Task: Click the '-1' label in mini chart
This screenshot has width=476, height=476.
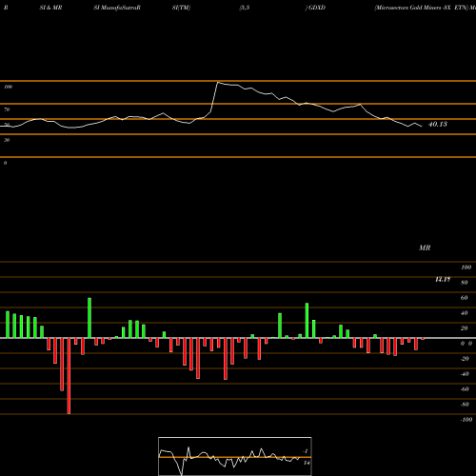Action: (x=306, y=451)
